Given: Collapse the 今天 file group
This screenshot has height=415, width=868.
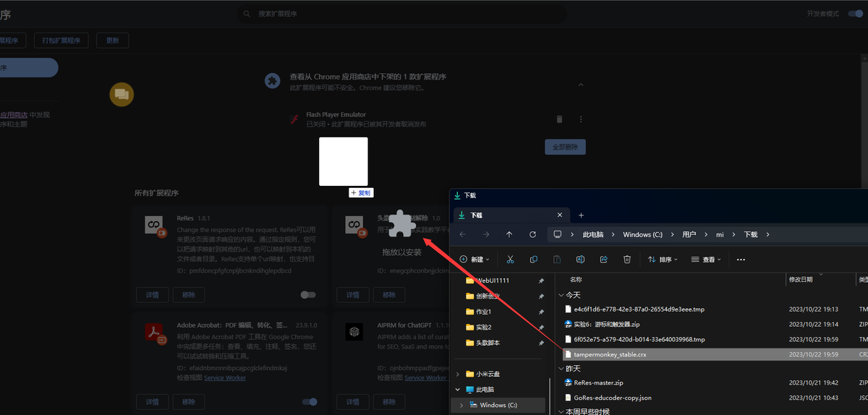Looking at the screenshot, I should (x=563, y=295).
